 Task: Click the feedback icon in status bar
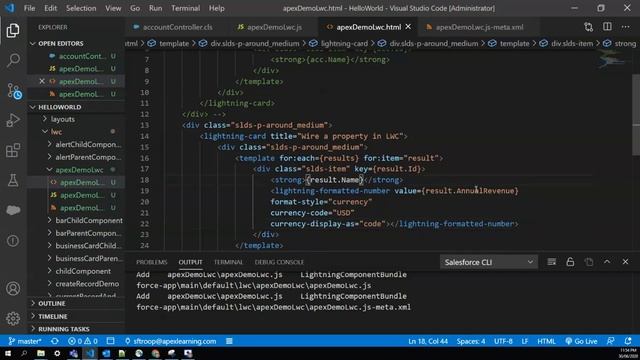click(x=611, y=341)
